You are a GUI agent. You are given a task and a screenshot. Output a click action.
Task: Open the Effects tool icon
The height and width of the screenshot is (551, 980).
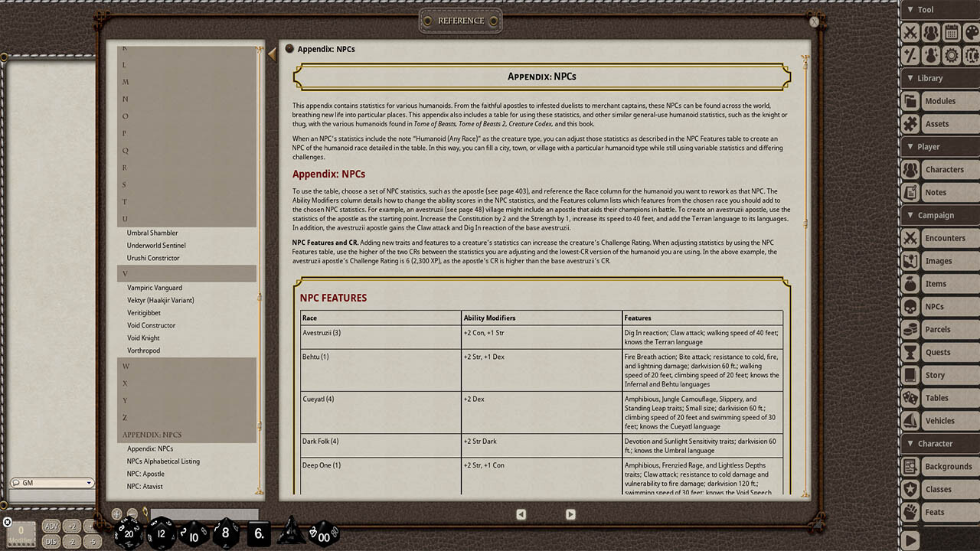tap(932, 55)
